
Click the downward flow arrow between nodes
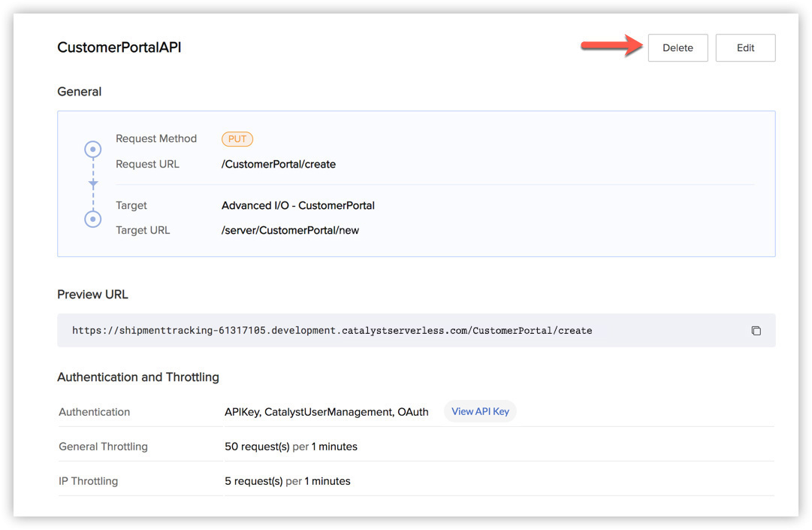93,183
